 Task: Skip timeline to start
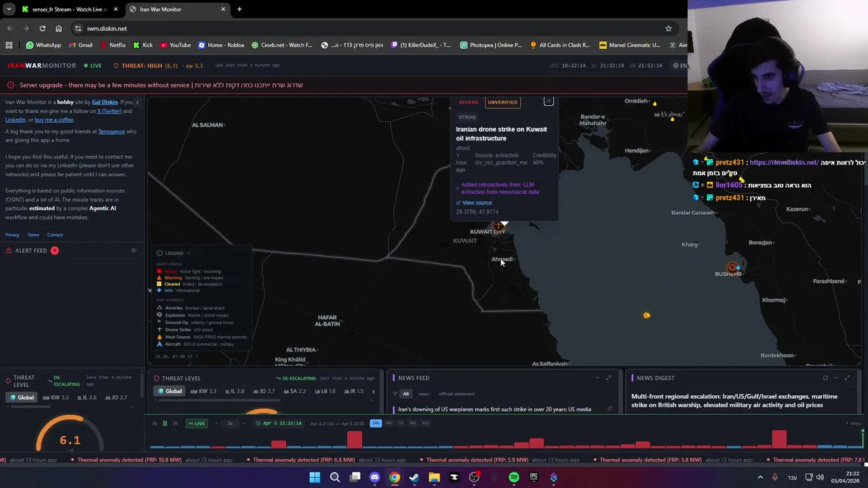tap(154, 424)
